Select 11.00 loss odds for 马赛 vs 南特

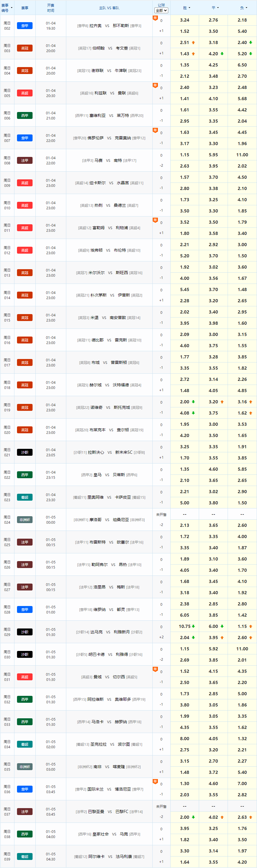pyautogui.click(x=242, y=155)
